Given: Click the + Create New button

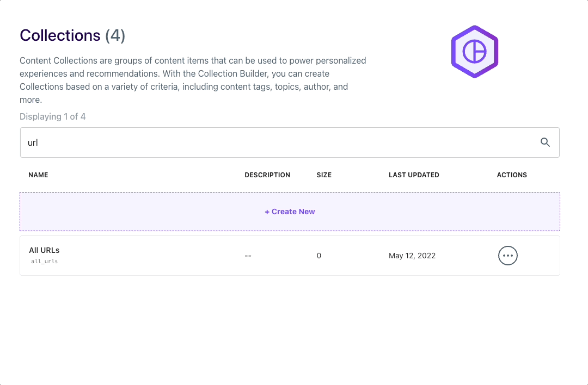Looking at the screenshot, I should 290,212.
